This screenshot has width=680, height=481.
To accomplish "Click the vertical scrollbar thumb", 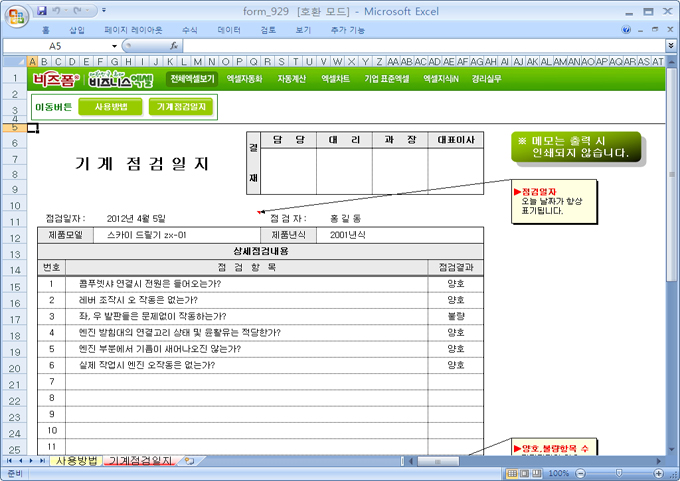I will coord(671,173).
